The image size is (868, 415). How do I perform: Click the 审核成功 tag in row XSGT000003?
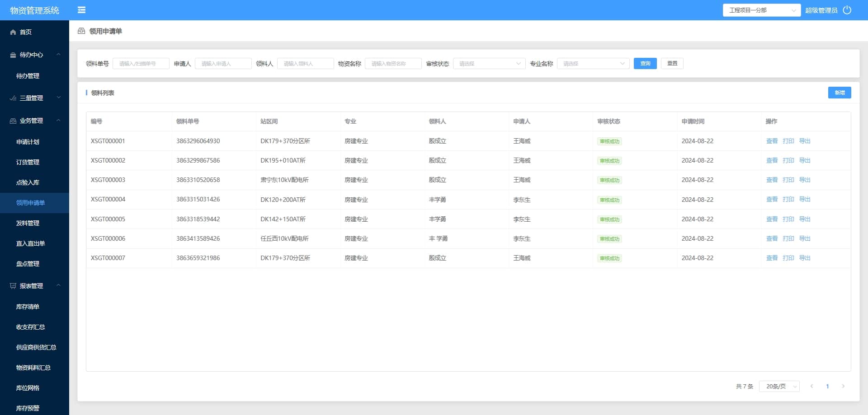click(609, 180)
